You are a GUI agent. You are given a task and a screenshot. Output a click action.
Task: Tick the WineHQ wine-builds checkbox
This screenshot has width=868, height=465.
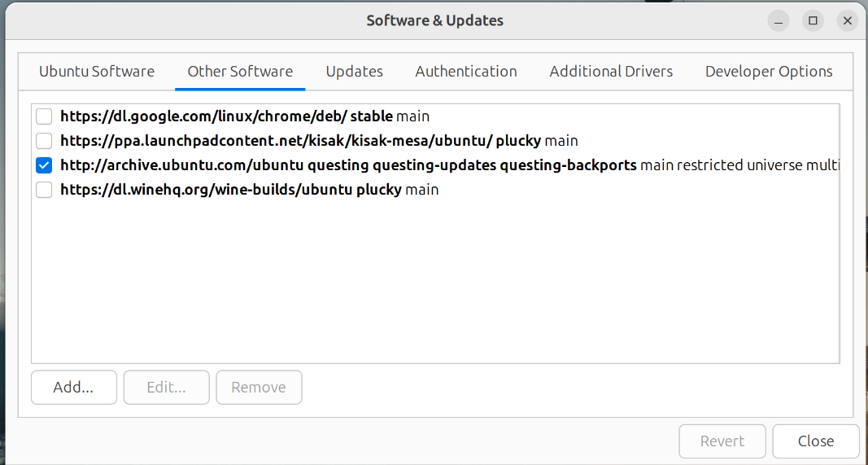pos(44,190)
